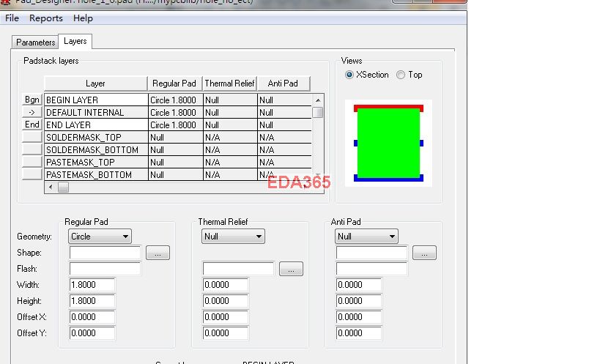The image size is (600, 364).
Task: Click BEGIN LAYER regular pad Circle 1.8000 cell
Action: pyautogui.click(x=175, y=100)
